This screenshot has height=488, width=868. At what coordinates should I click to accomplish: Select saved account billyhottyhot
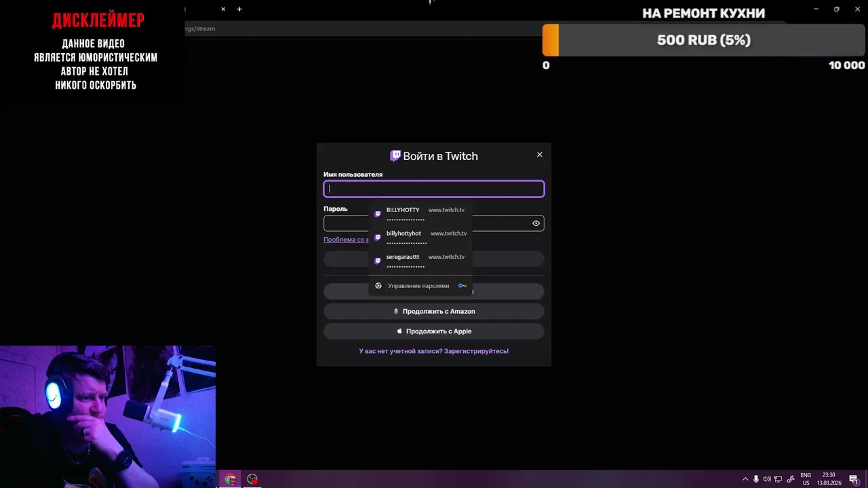pyautogui.click(x=420, y=238)
